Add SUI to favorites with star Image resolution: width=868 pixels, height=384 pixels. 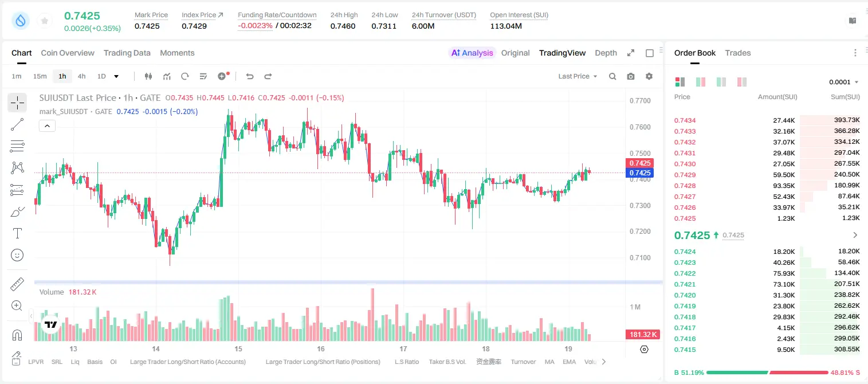[45, 21]
